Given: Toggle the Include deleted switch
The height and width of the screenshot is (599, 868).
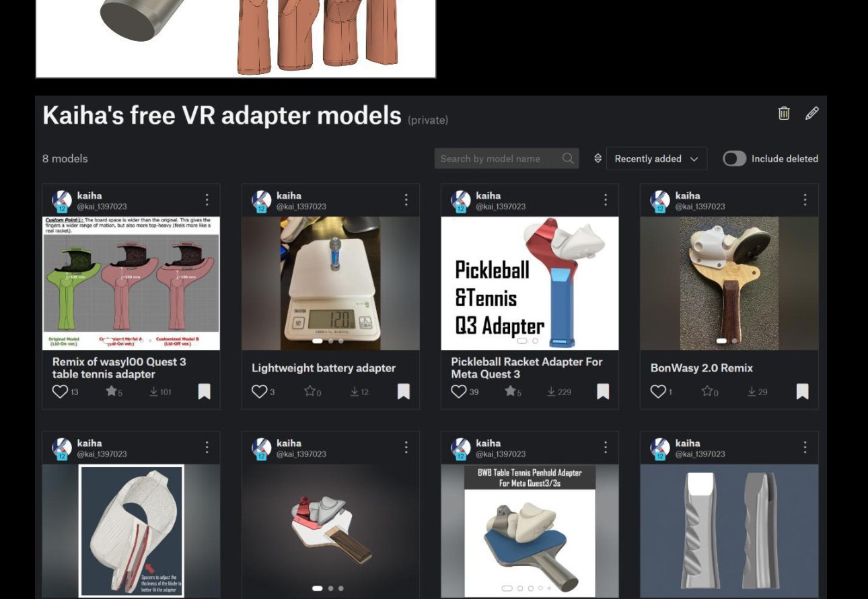Looking at the screenshot, I should click(734, 159).
